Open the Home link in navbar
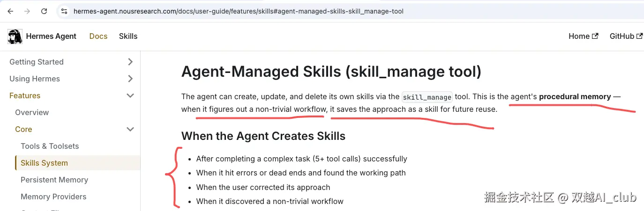The height and width of the screenshot is (211, 644). (579, 36)
